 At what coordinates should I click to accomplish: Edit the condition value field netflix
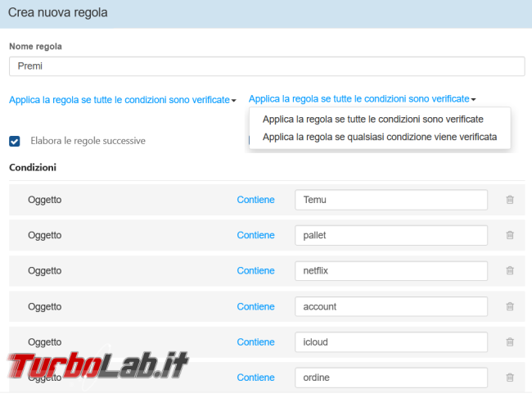point(391,270)
